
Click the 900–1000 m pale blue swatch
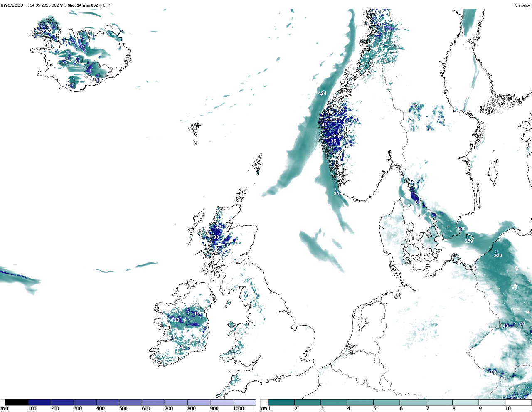(222, 402)
